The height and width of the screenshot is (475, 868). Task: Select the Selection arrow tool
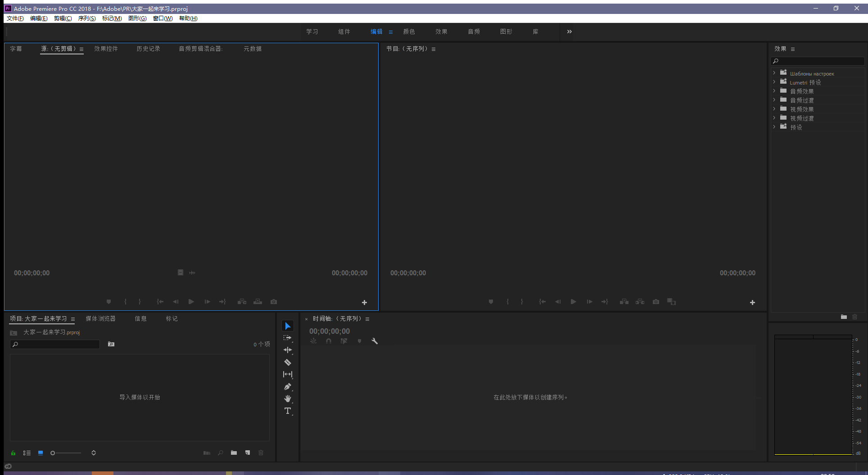coord(288,326)
